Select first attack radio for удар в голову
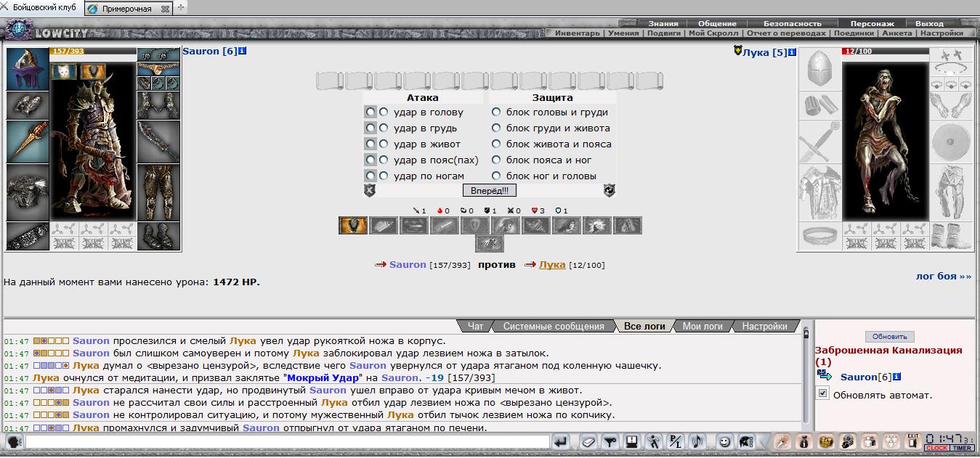This screenshot has width=980, height=458. (x=370, y=112)
